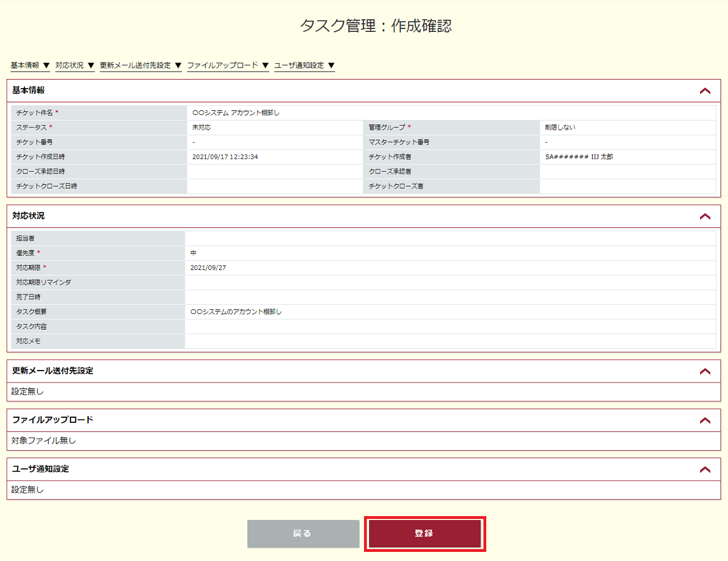
Task: Select the 基本情報 section header
Action: point(363,91)
